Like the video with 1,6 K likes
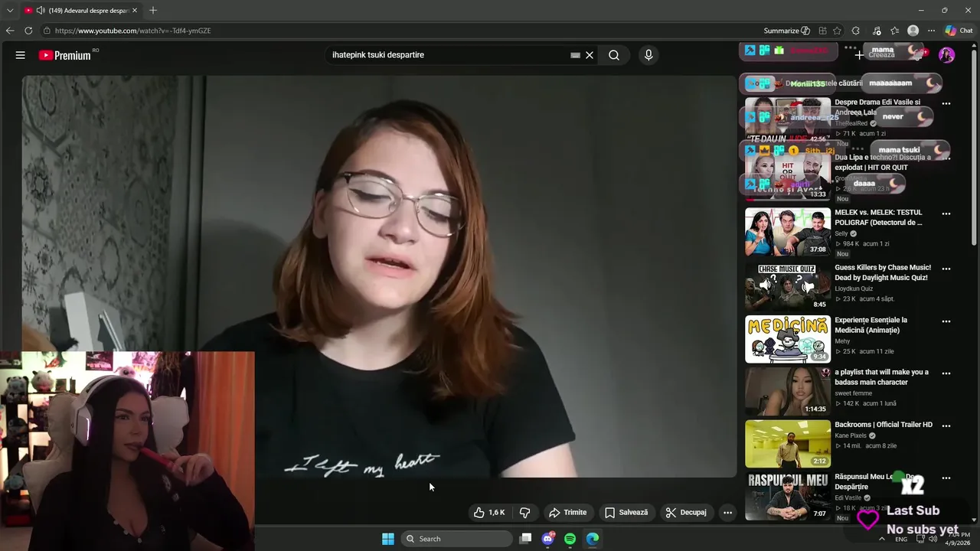Viewport: 980px width, 551px height. (489, 513)
